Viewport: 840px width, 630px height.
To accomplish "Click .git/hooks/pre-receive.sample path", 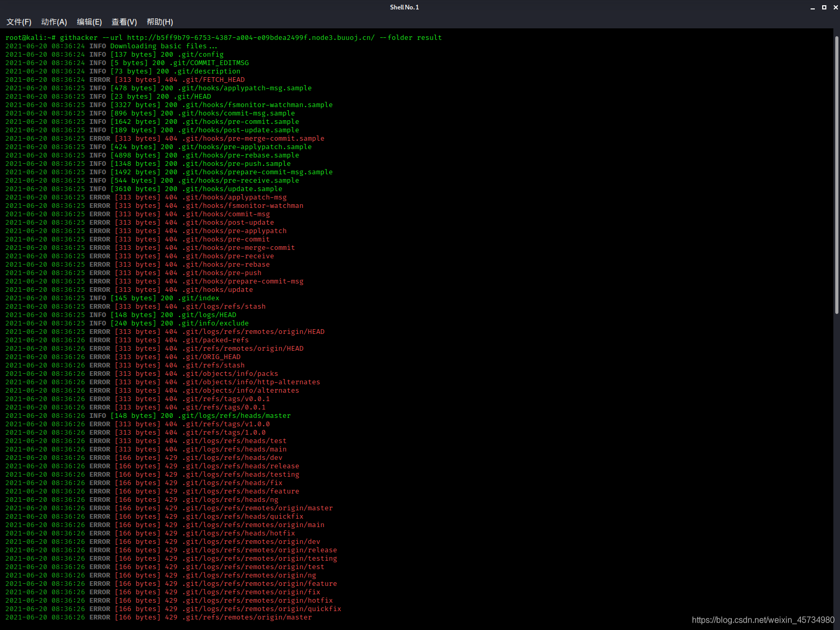I will point(238,181).
